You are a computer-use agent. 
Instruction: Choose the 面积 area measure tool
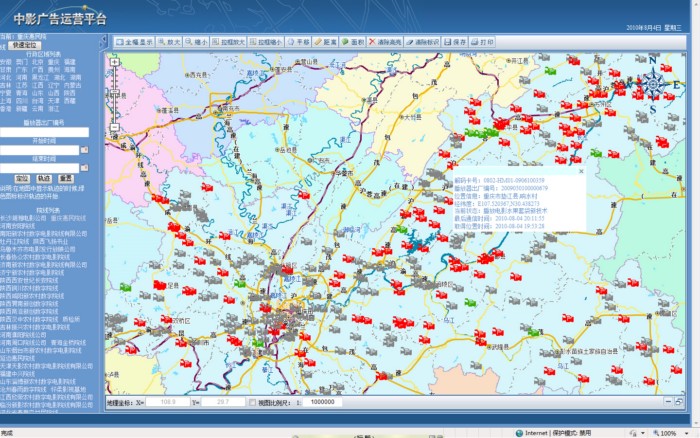point(353,43)
